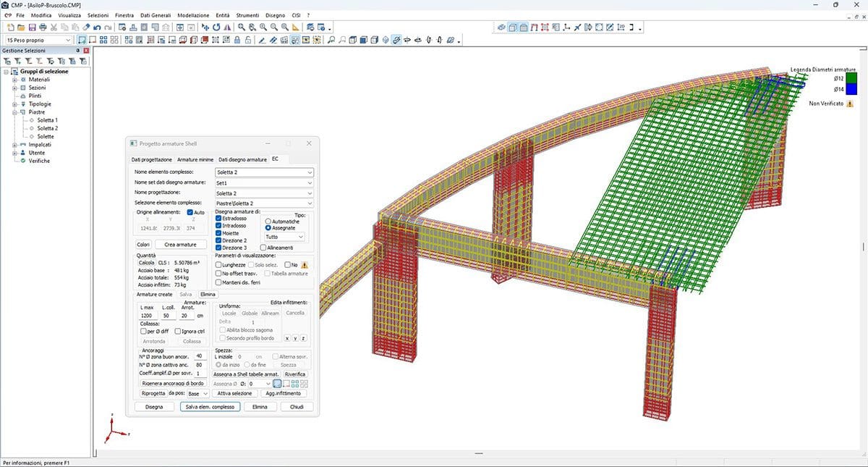
Task: Click the Cut scissors icon
Action: [x=54, y=27]
